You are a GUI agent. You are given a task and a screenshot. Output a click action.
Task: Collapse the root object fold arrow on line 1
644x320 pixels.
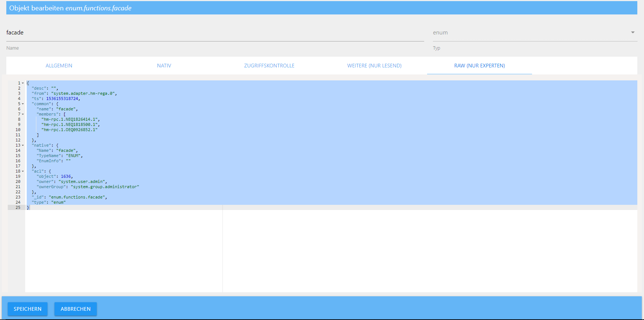pyautogui.click(x=23, y=83)
